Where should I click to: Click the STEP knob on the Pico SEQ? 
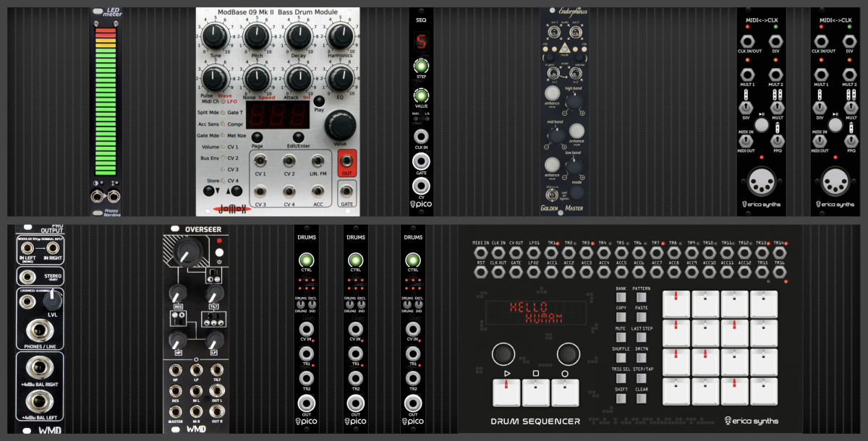[x=421, y=67]
